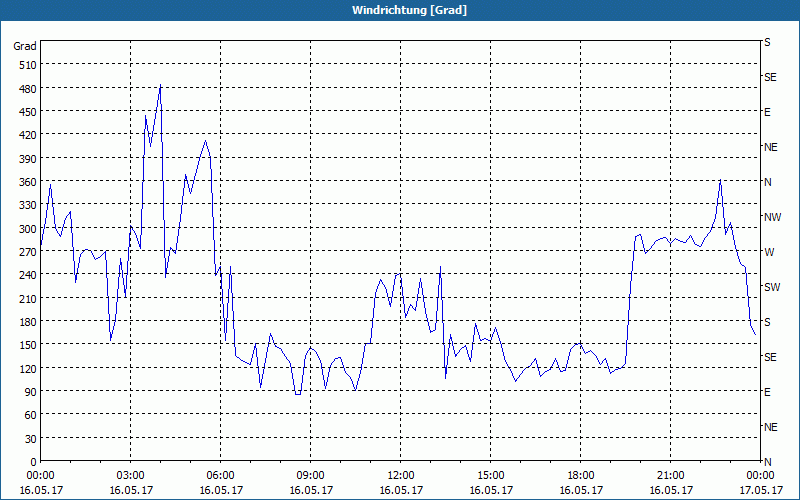Screen dimensions: 800x500
Task: Select the 00:00 label above 17.05.17
Action: click(761, 476)
